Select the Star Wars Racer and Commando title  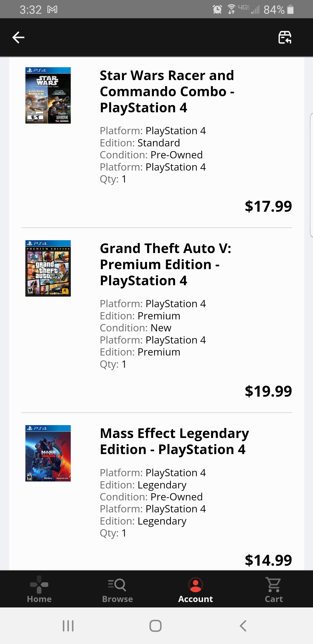click(167, 91)
